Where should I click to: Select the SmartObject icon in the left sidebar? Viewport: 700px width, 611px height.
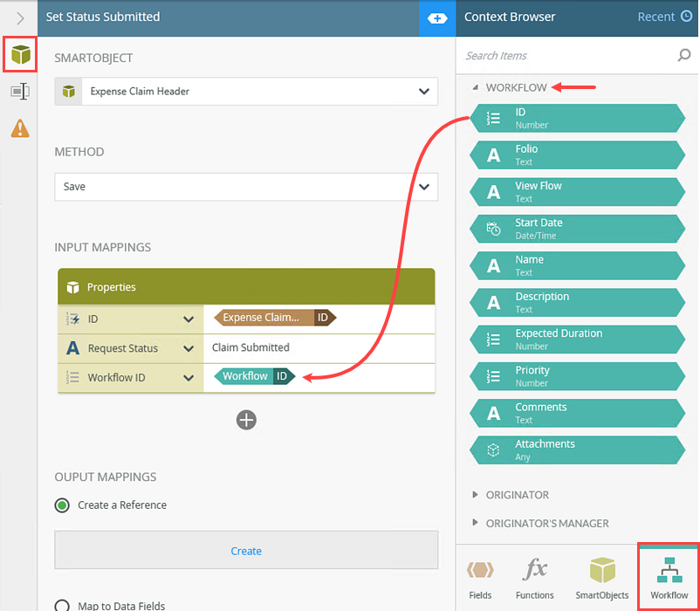point(19,54)
